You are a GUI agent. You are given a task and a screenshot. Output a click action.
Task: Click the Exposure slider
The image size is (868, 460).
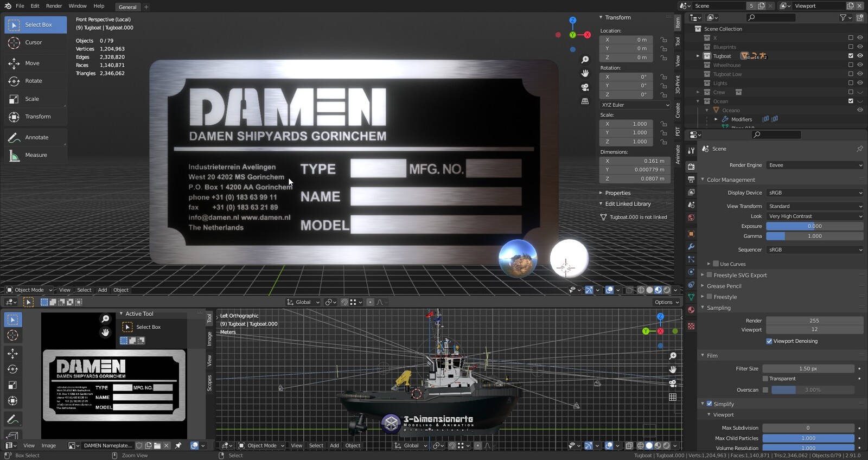(x=815, y=226)
